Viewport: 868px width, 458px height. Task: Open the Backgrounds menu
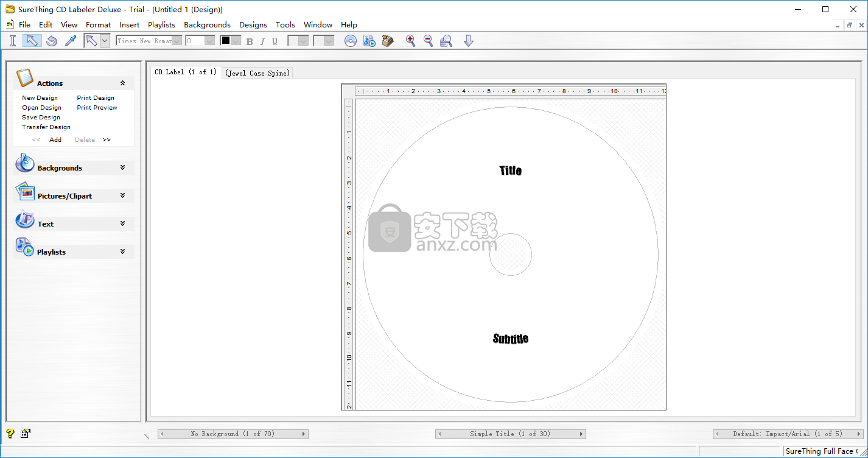[x=207, y=25]
